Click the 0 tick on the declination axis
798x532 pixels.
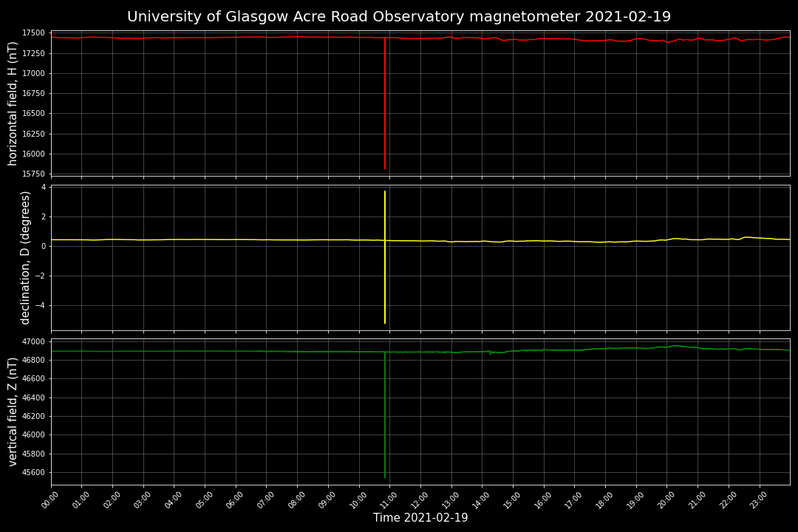pyautogui.click(x=44, y=246)
